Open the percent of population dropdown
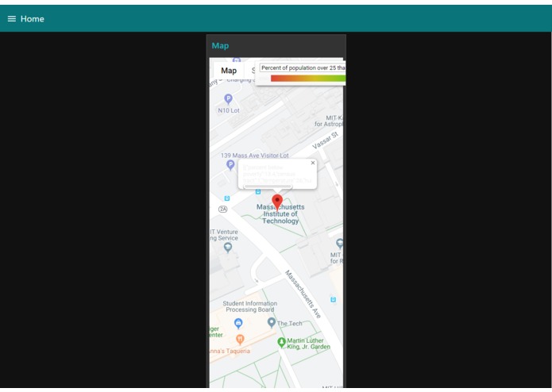This screenshot has width=552, height=392. pos(303,68)
